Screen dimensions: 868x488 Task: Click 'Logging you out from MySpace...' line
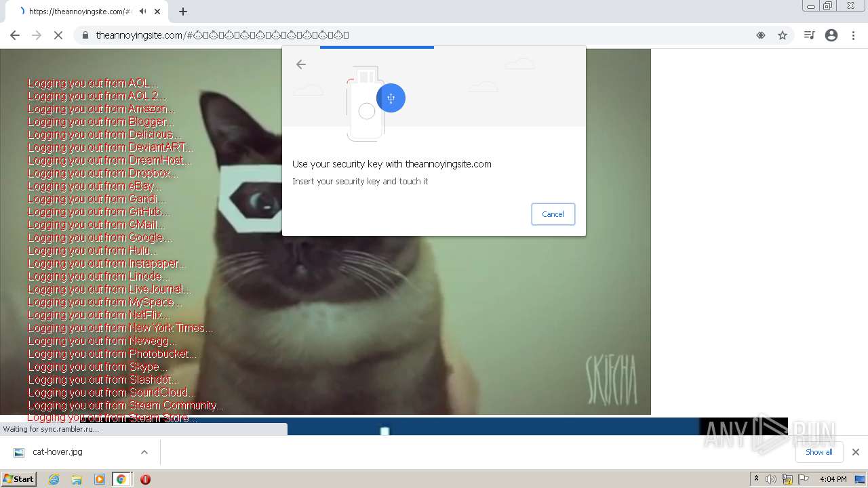tap(104, 302)
